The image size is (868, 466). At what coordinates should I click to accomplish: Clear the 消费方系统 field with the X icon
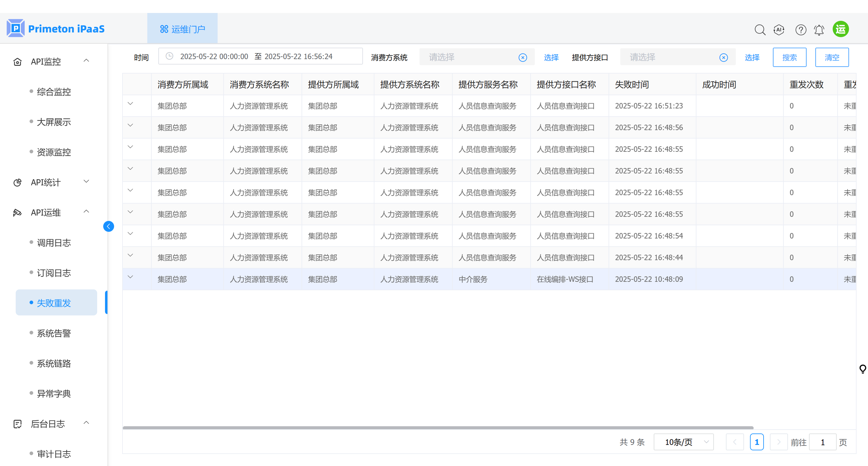(x=523, y=58)
